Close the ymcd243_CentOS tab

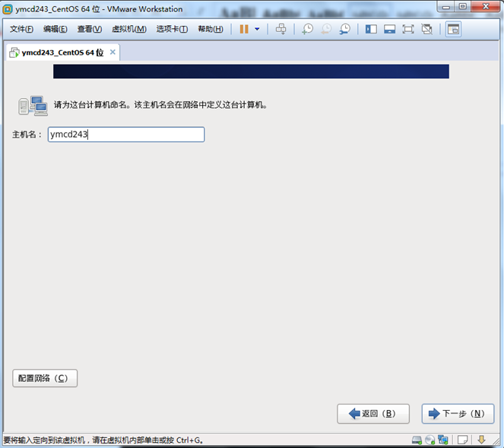tap(113, 52)
